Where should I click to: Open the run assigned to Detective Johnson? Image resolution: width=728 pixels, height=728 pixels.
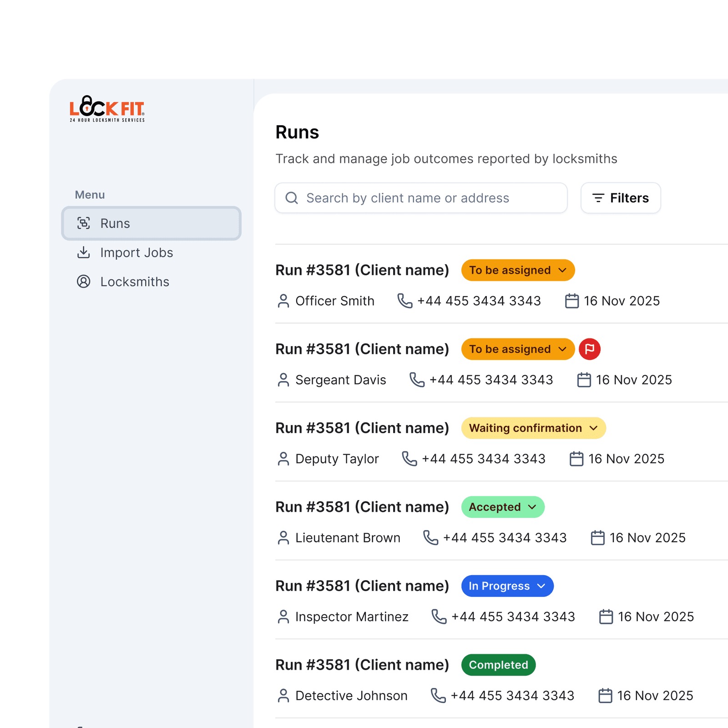[x=362, y=665]
